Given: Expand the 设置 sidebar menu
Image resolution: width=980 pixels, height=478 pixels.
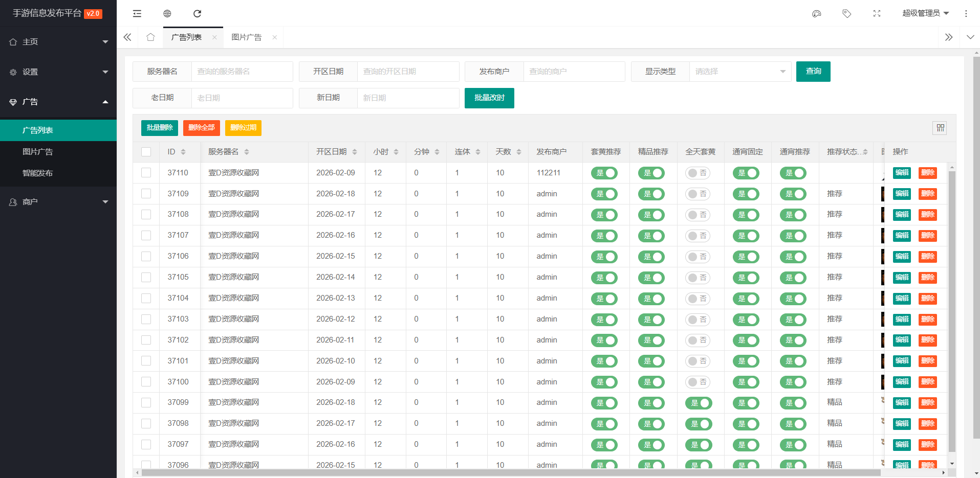Looking at the screenshot, I should (x=58, y=72).
